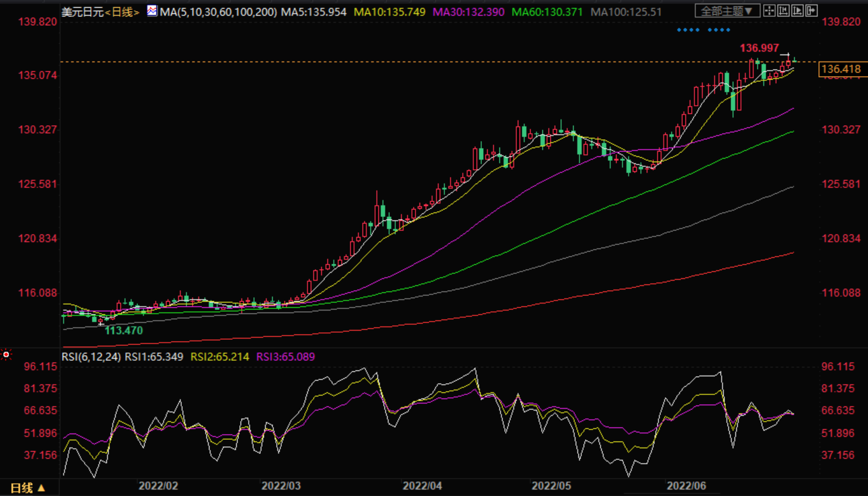Select the MA10:135.749 legend value

click(390, 12)
